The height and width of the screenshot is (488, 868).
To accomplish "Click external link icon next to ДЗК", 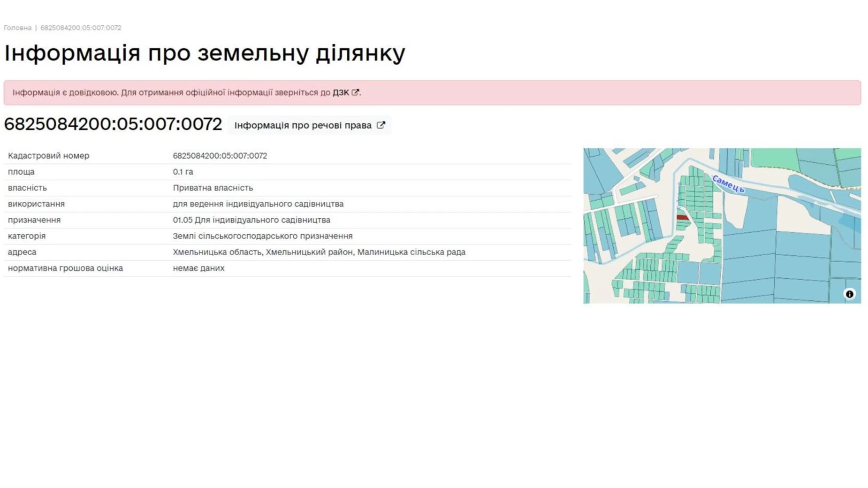I will pyautogui.click(x=355, y=92).
